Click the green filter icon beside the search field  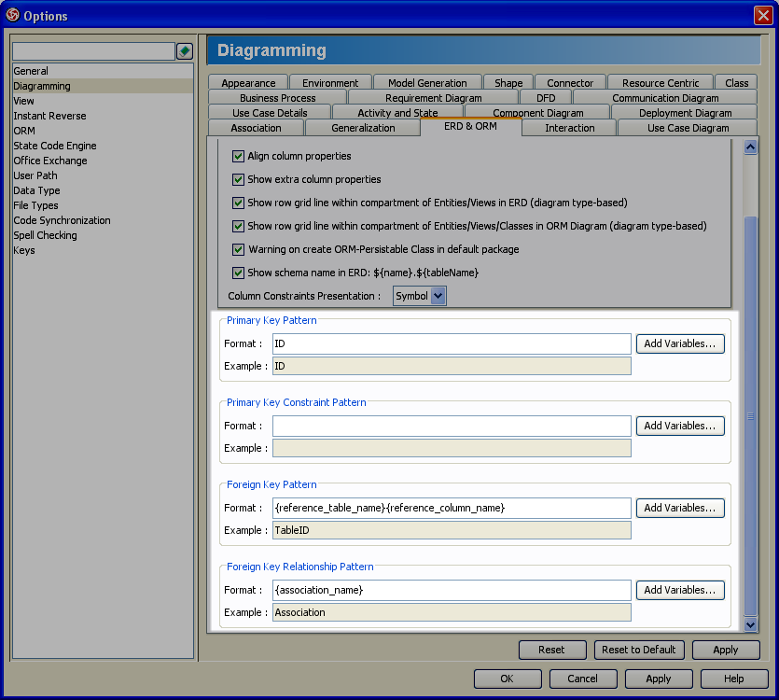click(184, 50)
